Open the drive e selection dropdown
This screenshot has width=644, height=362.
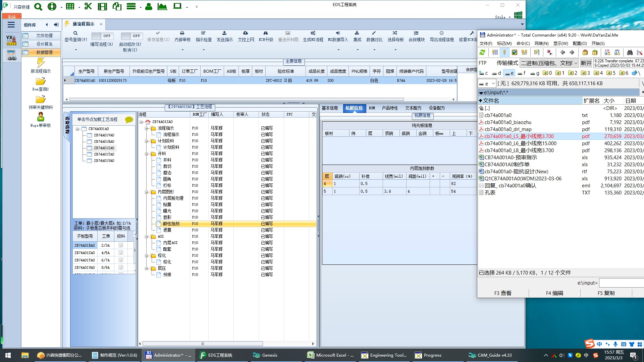point(493,83)
